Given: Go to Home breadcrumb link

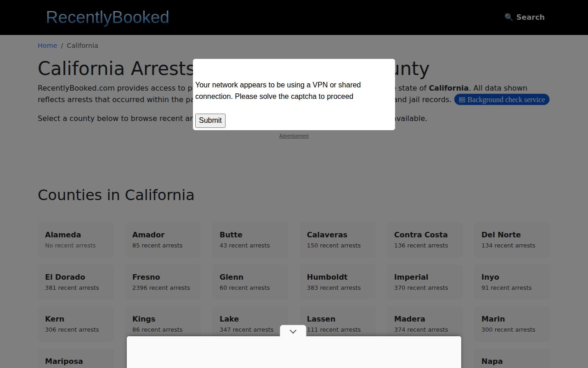Looking at the screenshot, I should 47,46.
